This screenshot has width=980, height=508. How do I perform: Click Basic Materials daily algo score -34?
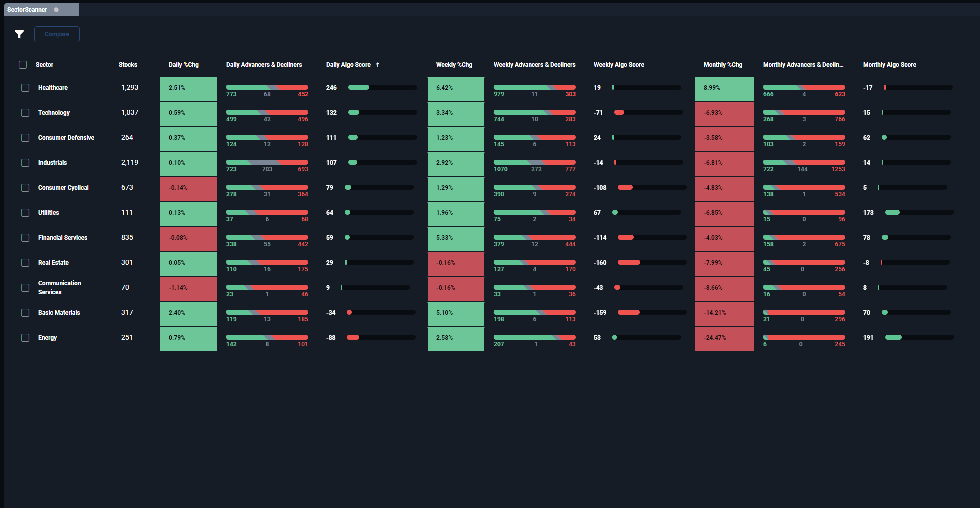[x=331, y=313]
